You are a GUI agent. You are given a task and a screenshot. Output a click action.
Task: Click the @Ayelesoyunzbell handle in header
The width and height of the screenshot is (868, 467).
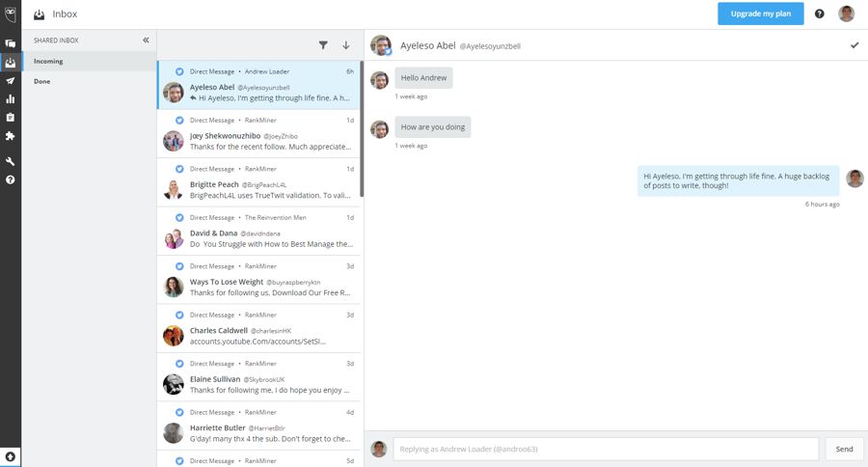(490, 46)
